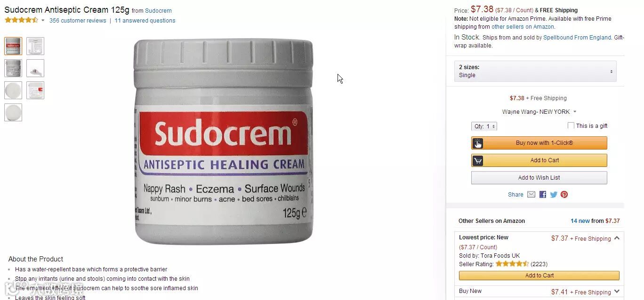
Task: Click Buy now with 1-Click button
Action: click(539, 143)
